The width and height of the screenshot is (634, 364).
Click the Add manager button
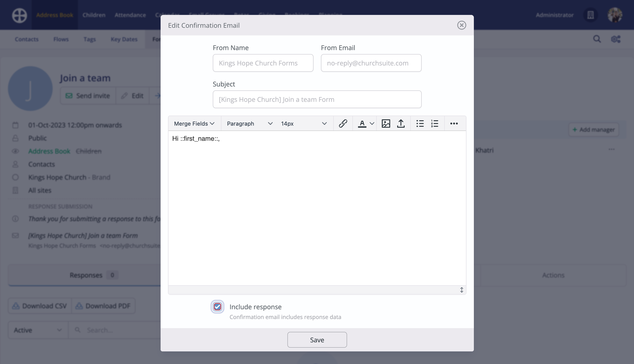click(x=593, y=130)
